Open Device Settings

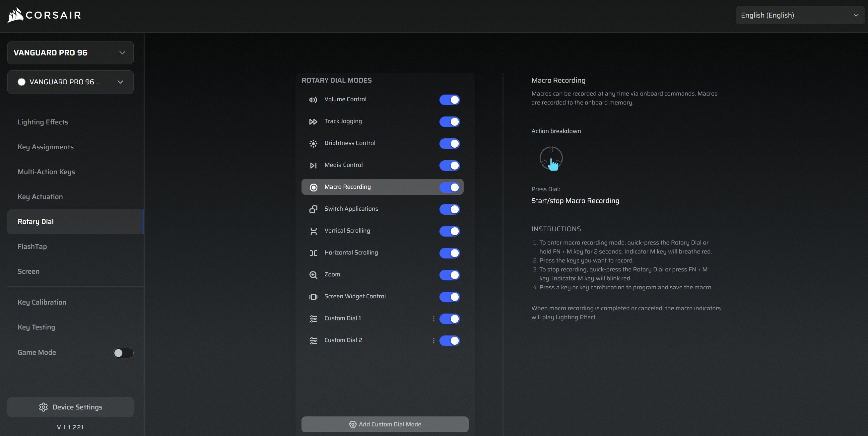click(70, 407)
